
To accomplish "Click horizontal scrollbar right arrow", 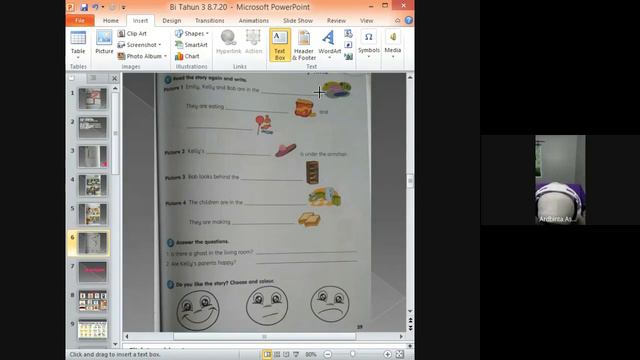I will pyautogui.click(x=401, y=336).
